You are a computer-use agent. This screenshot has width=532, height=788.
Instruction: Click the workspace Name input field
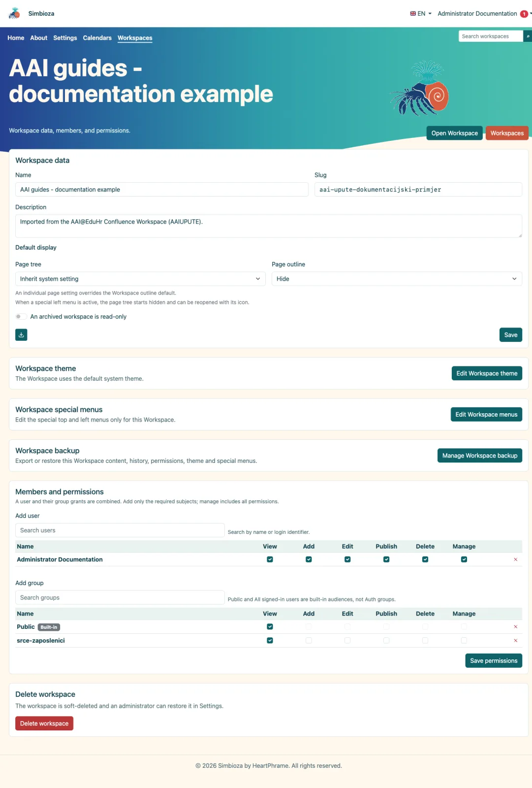162,190
